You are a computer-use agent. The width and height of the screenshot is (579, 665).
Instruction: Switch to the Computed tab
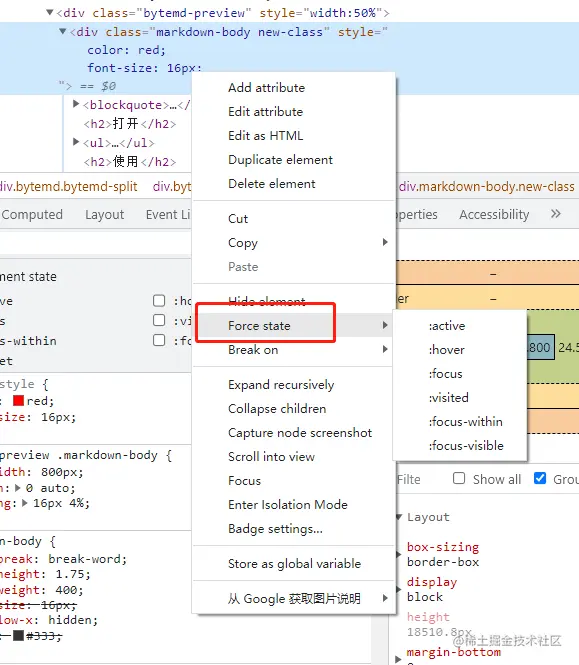pyautogui.click(x=32, y=215)
